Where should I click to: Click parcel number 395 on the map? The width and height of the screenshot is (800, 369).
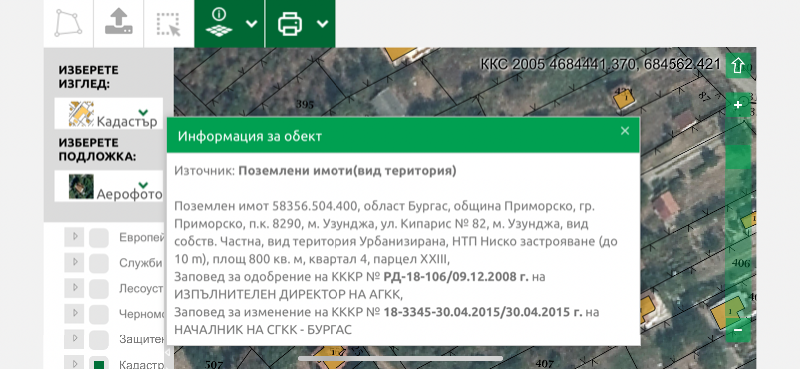tap(305, 104)
